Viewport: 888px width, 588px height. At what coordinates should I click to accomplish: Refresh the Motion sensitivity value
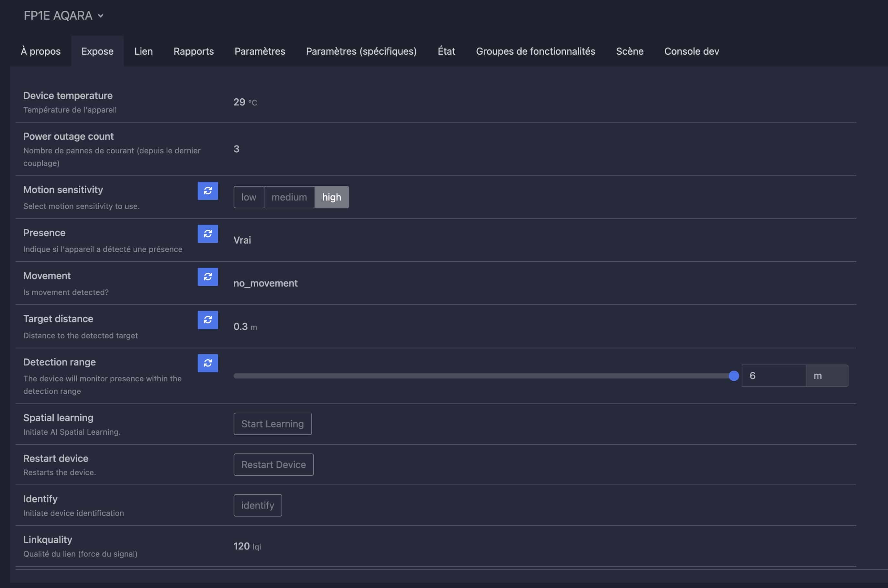[207, 191]
